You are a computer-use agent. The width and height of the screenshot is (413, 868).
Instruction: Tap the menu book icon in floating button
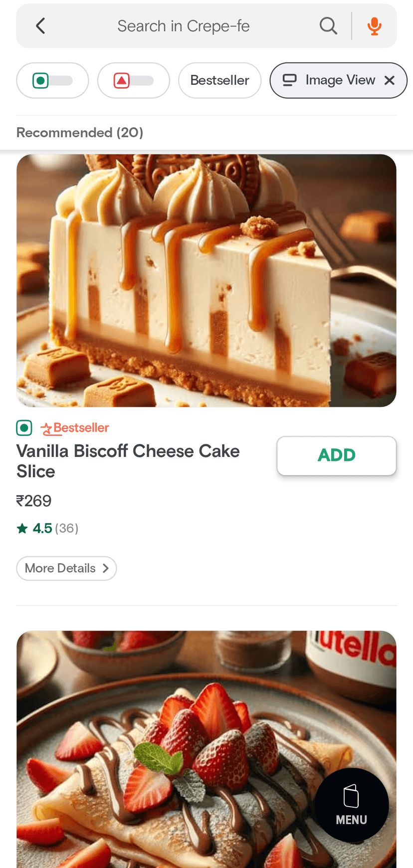(351, 796)
